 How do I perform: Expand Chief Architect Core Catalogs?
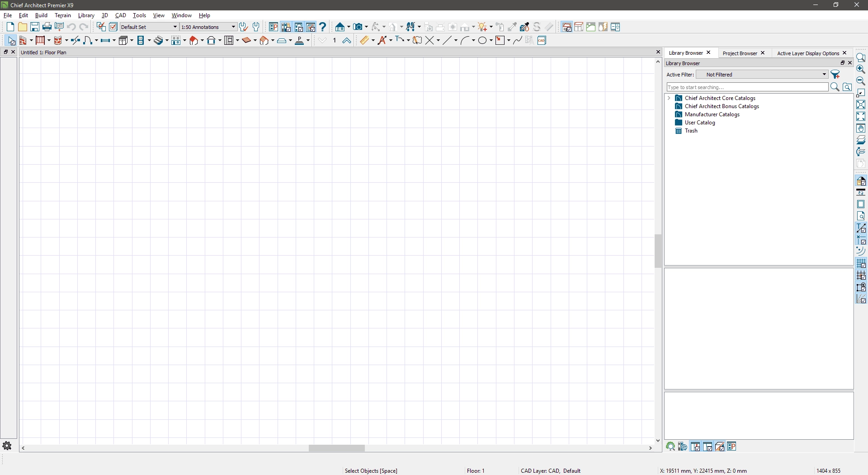pos(669,98)
